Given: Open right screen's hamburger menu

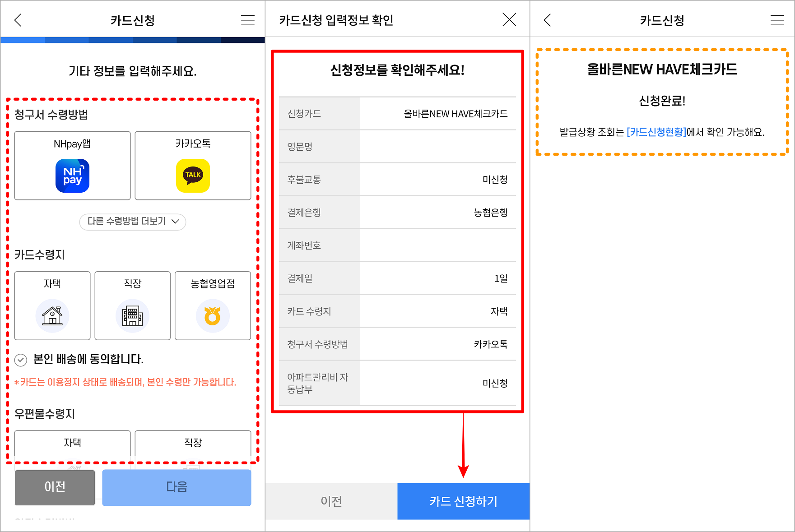Looking at the screenshot, I should click(777, 20).
